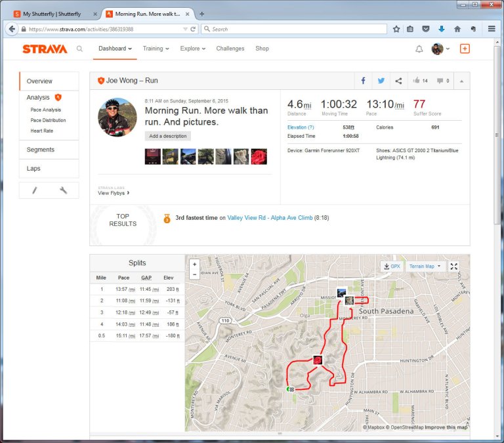
Task: Open Strava search magnifier icon
Action: click(79, 49)
